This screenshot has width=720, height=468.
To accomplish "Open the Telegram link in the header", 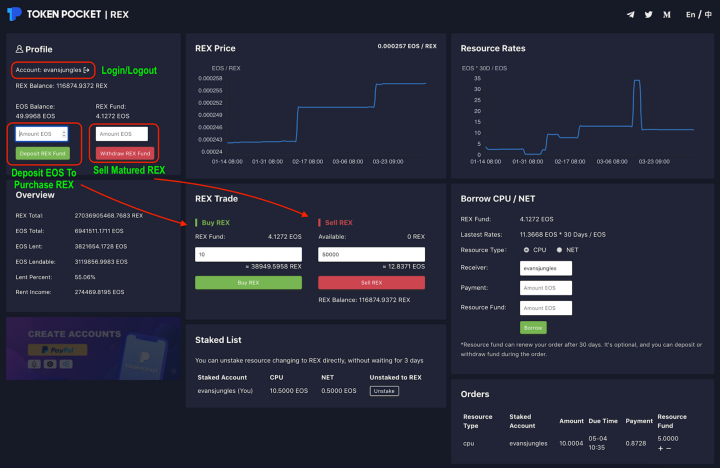I will click(630, 15).
